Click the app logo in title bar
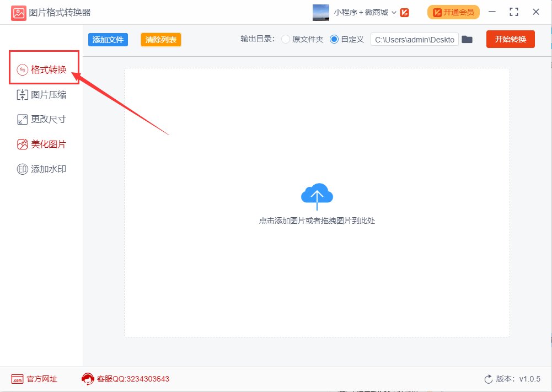 pos(18,12)
